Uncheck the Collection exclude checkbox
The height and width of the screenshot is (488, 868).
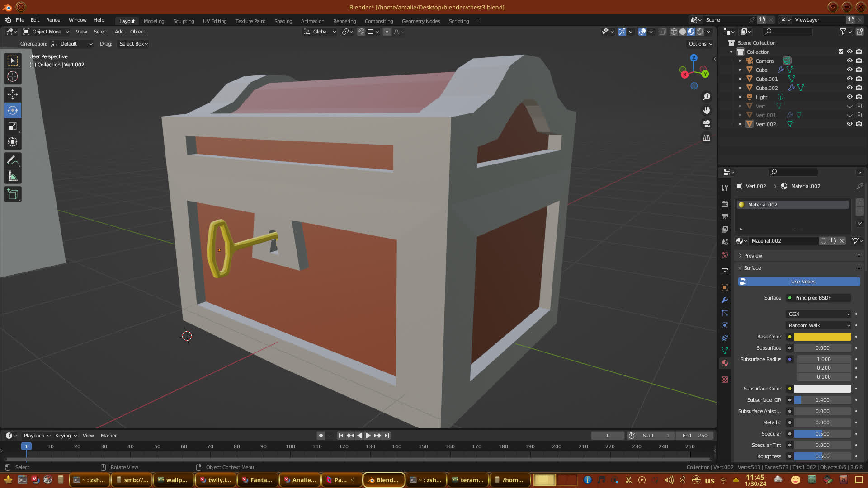click(x=841, y=52)
